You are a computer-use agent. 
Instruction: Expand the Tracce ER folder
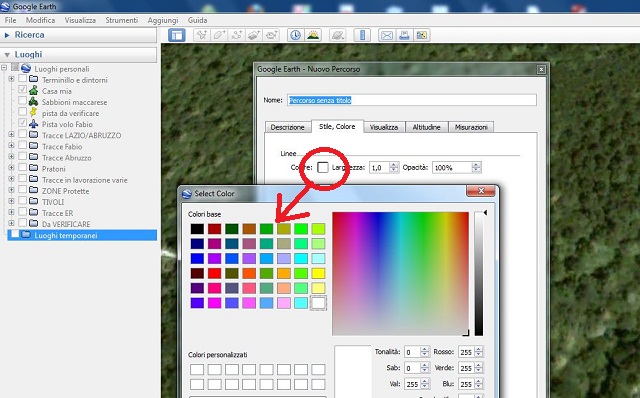11,212
